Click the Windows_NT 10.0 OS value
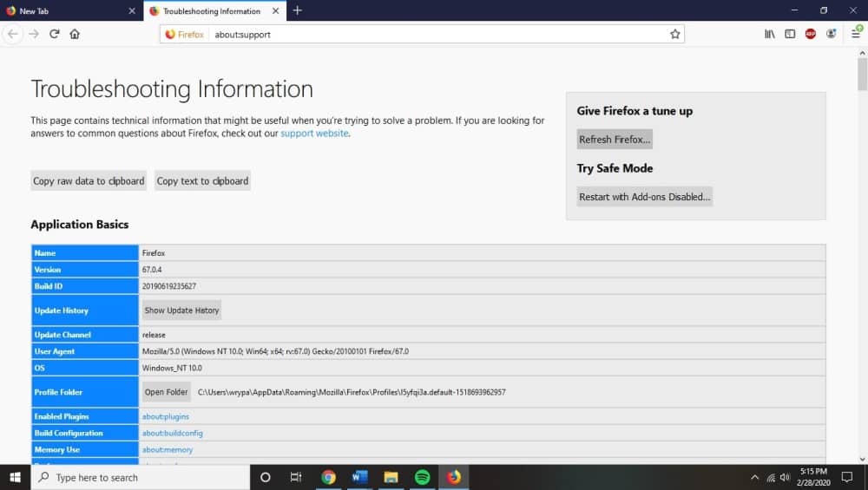The width and height of the screenshot is (868, 490). 172,368
